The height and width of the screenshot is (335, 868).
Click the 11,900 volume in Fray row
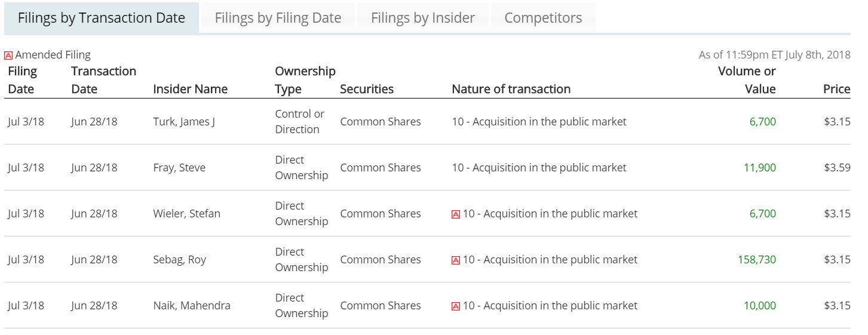(x=760, y=168)
